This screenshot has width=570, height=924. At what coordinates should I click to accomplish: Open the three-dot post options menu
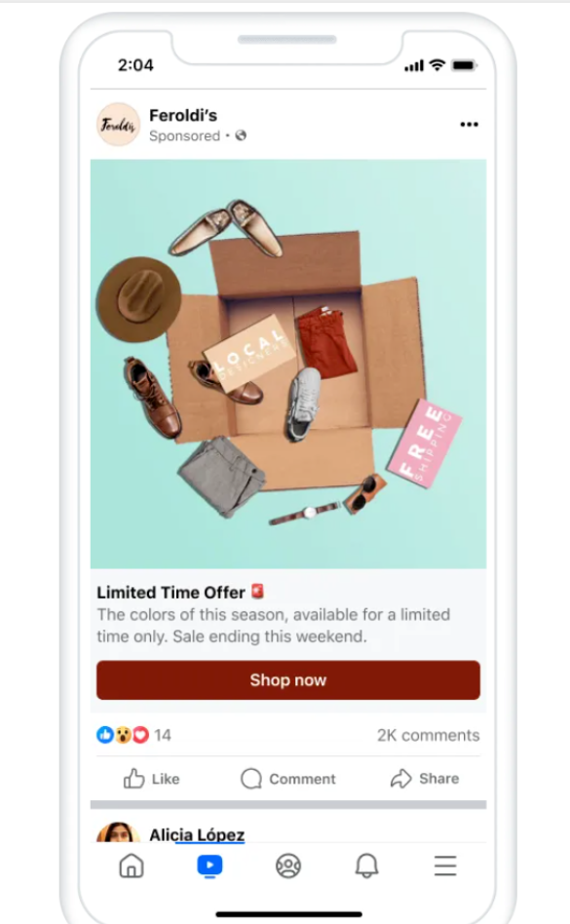click(x=469, y=125)
